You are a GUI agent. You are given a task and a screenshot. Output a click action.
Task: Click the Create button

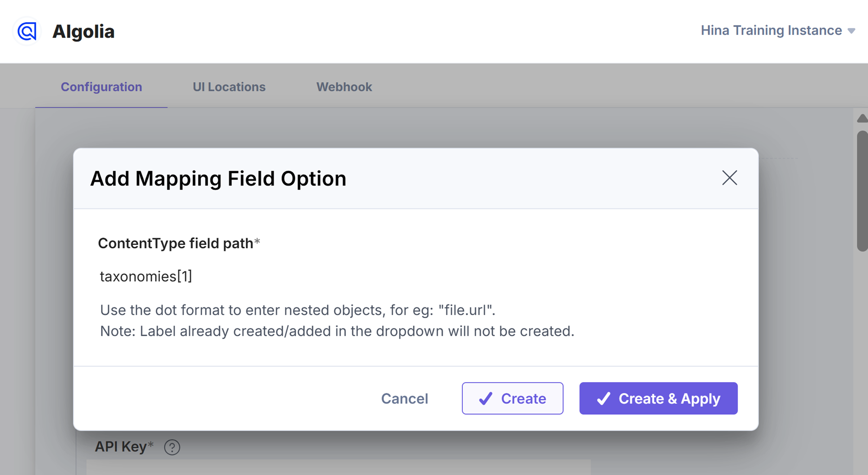coord(512,398)
